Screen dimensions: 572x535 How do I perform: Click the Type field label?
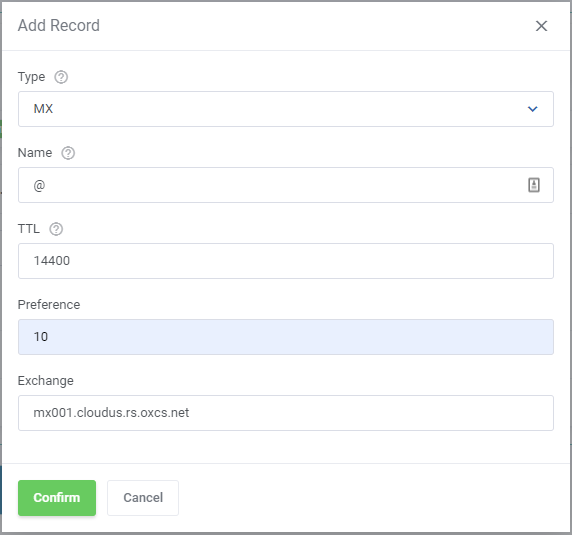click(31, 77)
